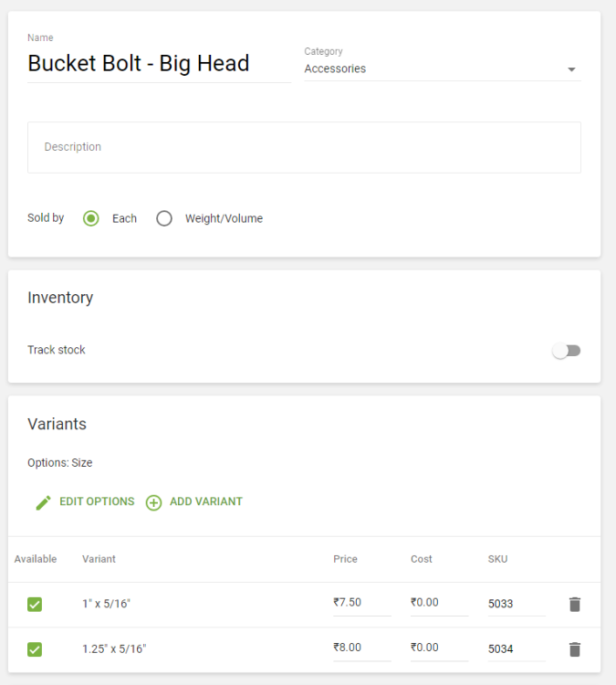The height and width of the screenshot is (685, 616).
Task: Edit the ₹7.50 price field
Action: click(361, 603)
